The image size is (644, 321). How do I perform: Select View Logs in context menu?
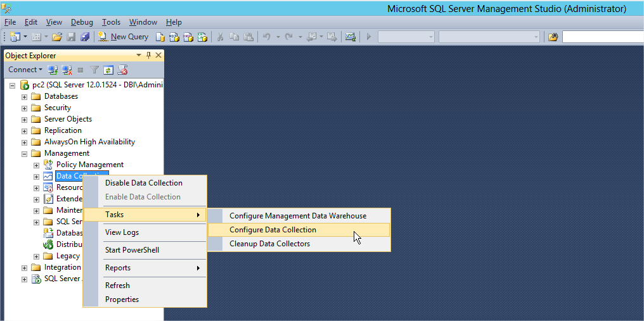145,232
